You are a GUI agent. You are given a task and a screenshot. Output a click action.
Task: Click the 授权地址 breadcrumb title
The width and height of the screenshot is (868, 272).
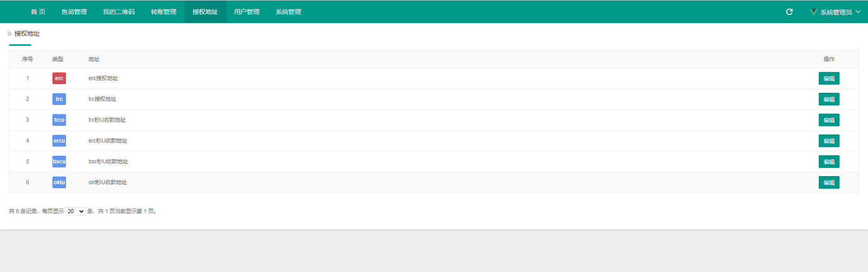(27, 33)
